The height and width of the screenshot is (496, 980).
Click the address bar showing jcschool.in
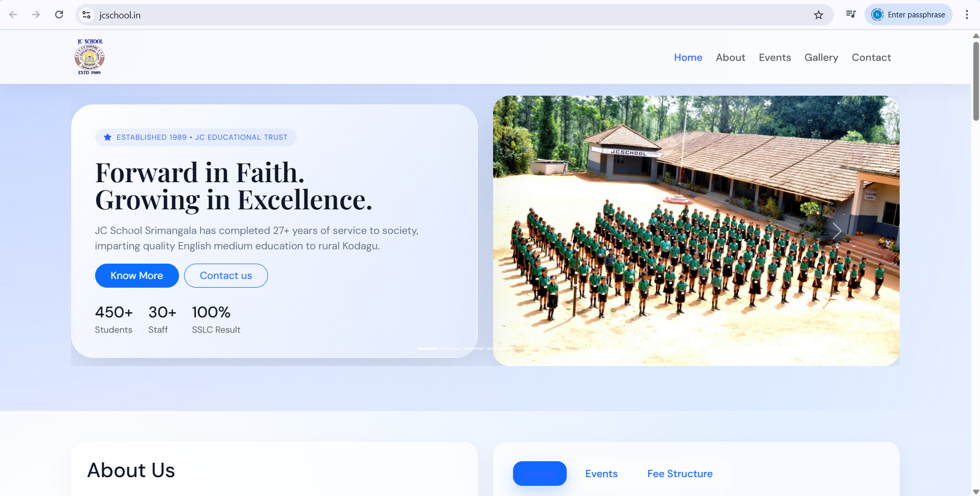[x=429, y=15]
